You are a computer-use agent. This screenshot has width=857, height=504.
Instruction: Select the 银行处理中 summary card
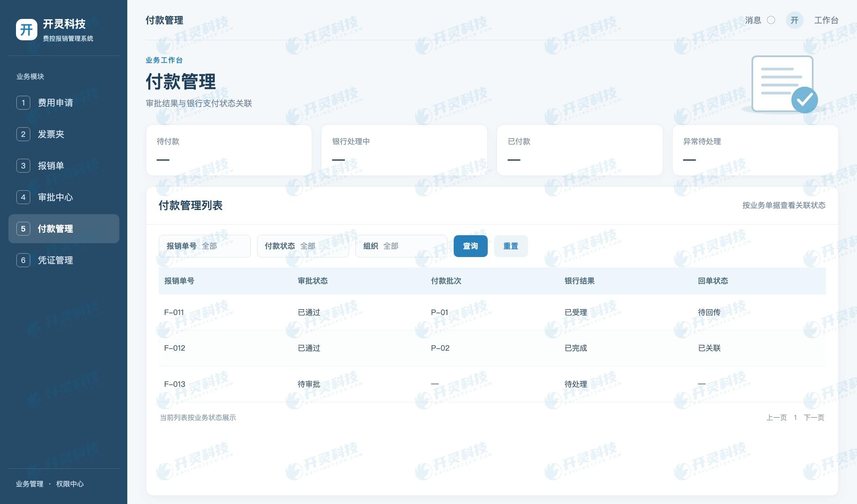(404, 150)
